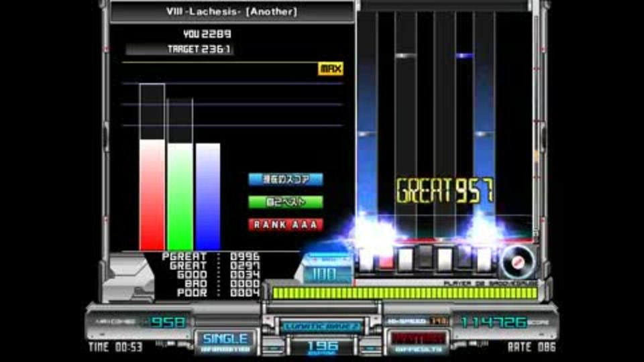Click the red current score bar
The height and width of the screenshot is (362, 644).
152,194
